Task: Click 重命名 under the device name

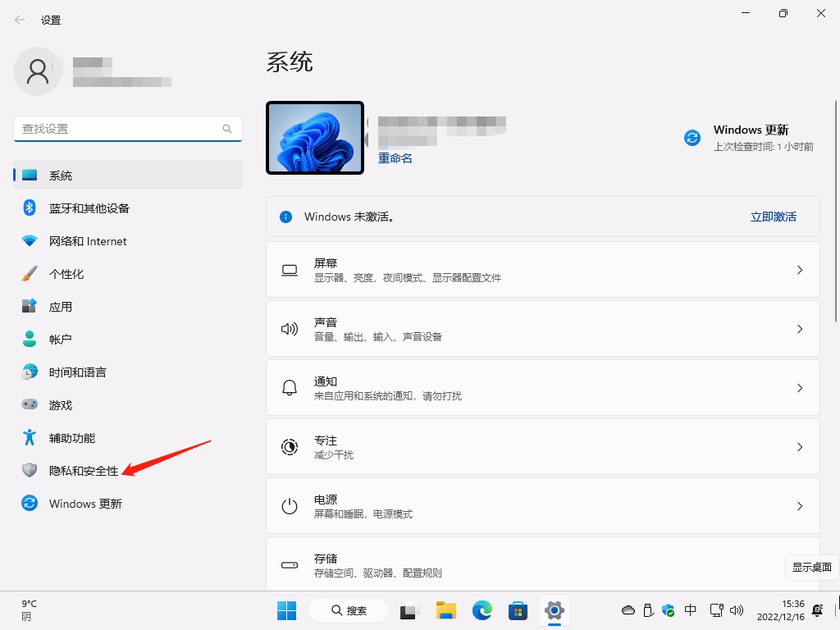Action: click(x=395, y=158)
